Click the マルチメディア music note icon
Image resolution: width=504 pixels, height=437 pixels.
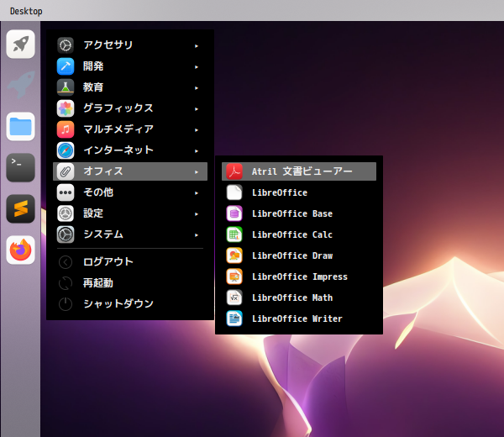tap(66, 129)
